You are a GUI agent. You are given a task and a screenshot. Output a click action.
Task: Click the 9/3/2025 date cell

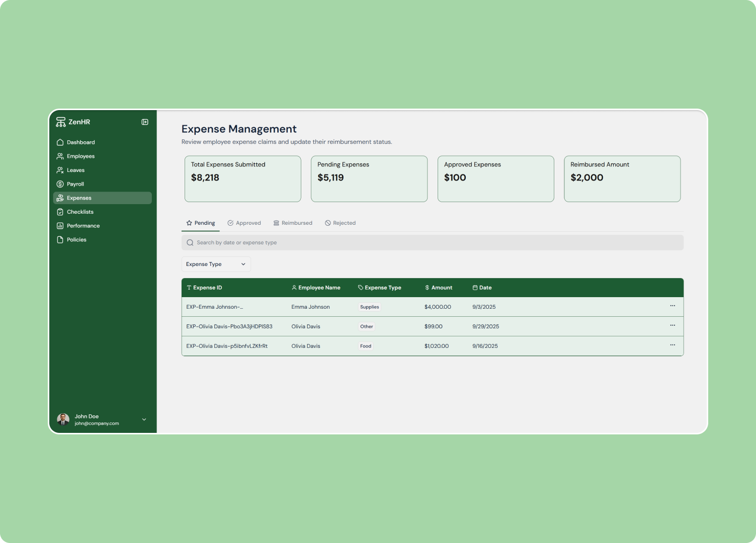tap(484, 307)
